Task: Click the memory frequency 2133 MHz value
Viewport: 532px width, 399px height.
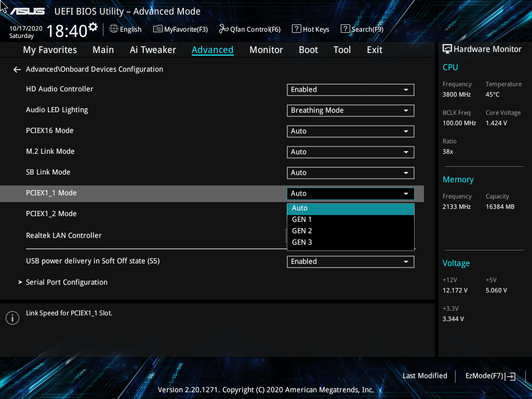Action: 457,207
